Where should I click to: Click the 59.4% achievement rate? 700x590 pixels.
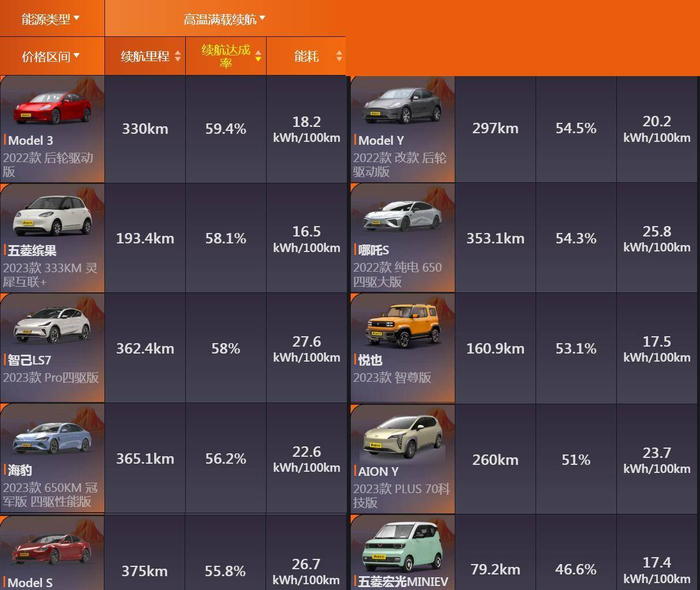(226, 129)
